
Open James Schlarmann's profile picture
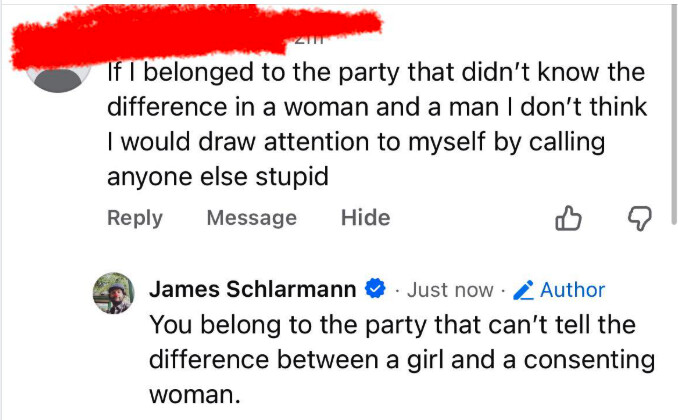(x=113, y=293)
